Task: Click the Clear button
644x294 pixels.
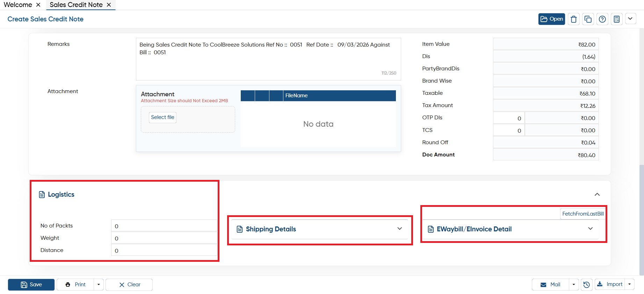Action: (129, 285)
